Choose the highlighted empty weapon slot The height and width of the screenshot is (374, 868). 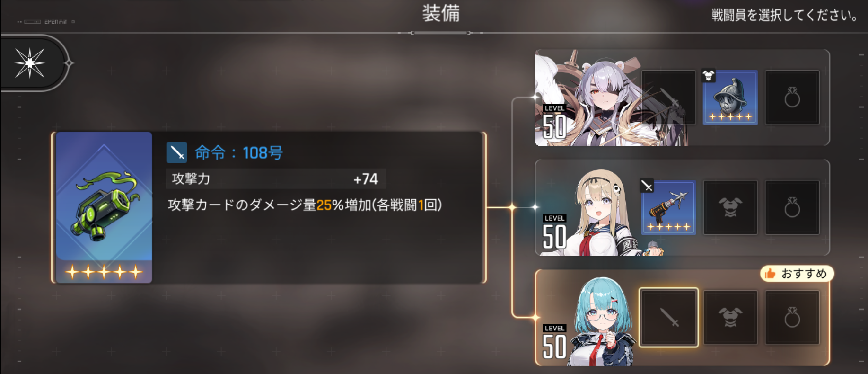[668, 317]
